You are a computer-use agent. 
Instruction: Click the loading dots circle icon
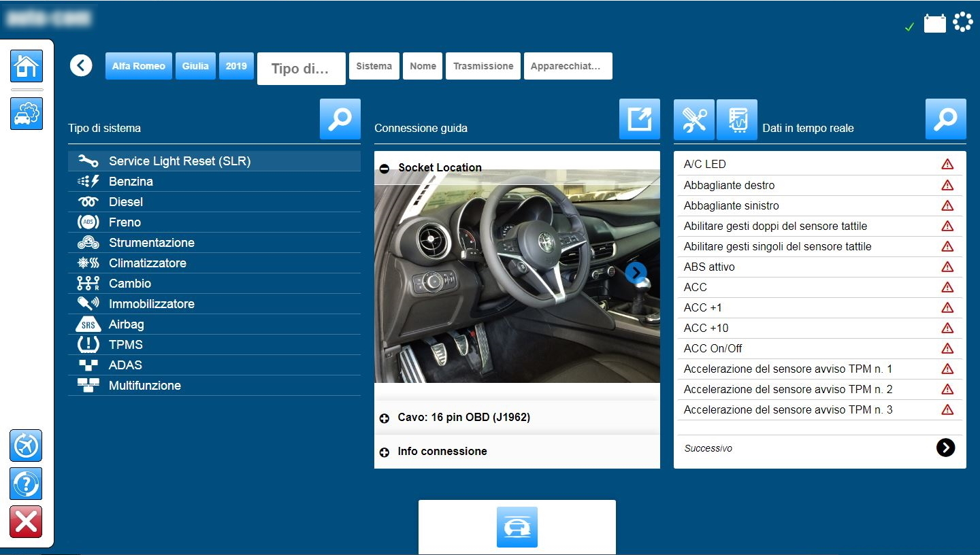coord(963,22)
